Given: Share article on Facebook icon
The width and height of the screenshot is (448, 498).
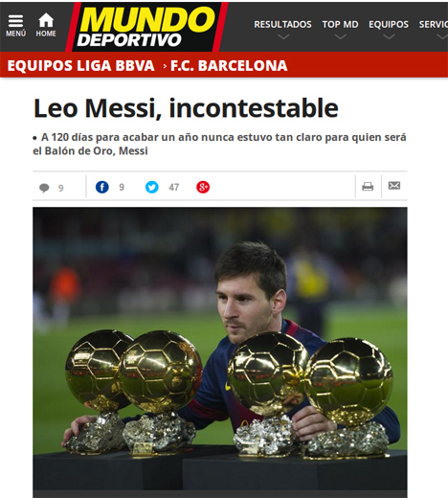Looking at the screenshot, I should 102,187.
